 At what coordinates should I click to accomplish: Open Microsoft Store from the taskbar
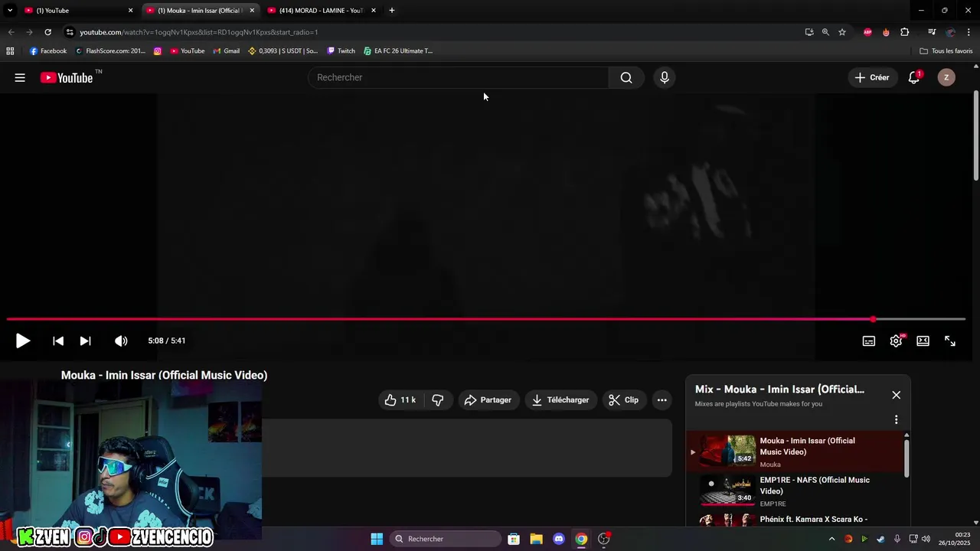point(514,539)
